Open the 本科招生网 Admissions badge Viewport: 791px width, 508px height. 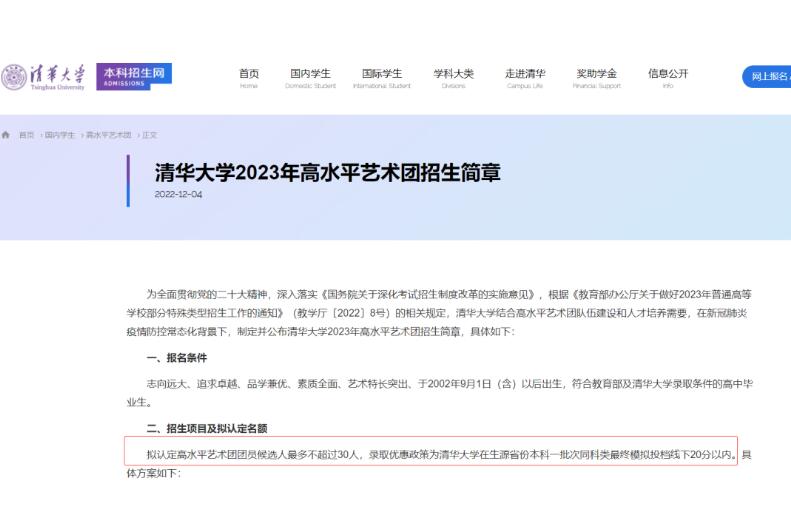click(x=134, y=77)
